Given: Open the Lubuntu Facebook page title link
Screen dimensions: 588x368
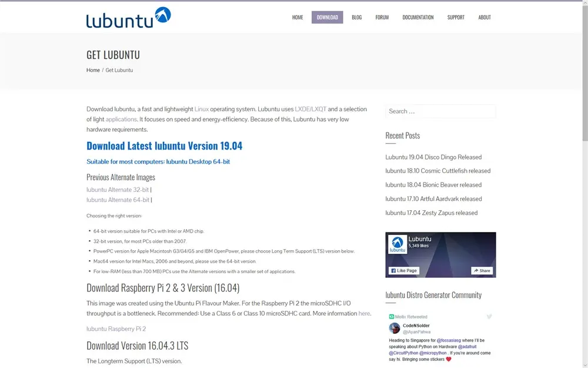Looking at the screenshot, I should coord(420,239).
